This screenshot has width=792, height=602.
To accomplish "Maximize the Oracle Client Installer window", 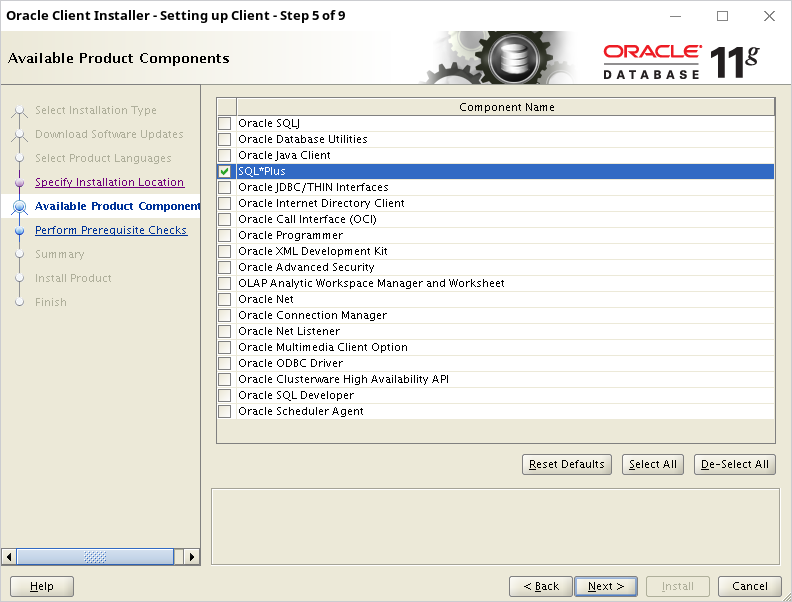I will [722, 16].
